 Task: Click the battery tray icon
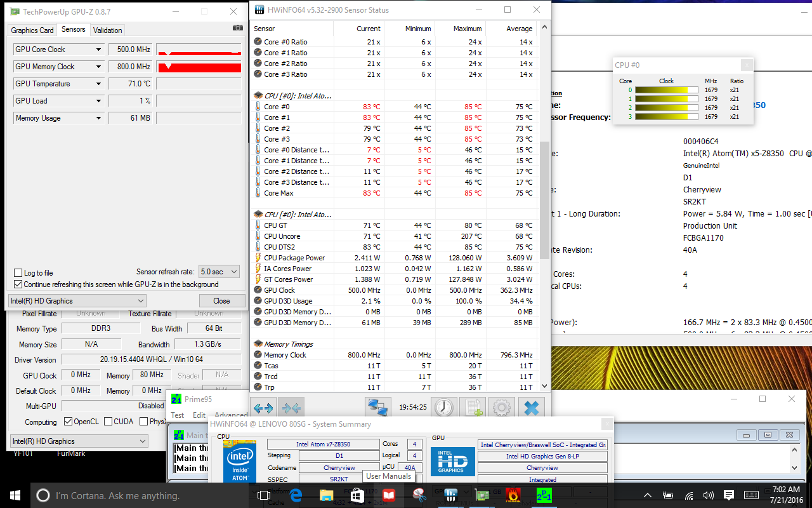(668, 495)
